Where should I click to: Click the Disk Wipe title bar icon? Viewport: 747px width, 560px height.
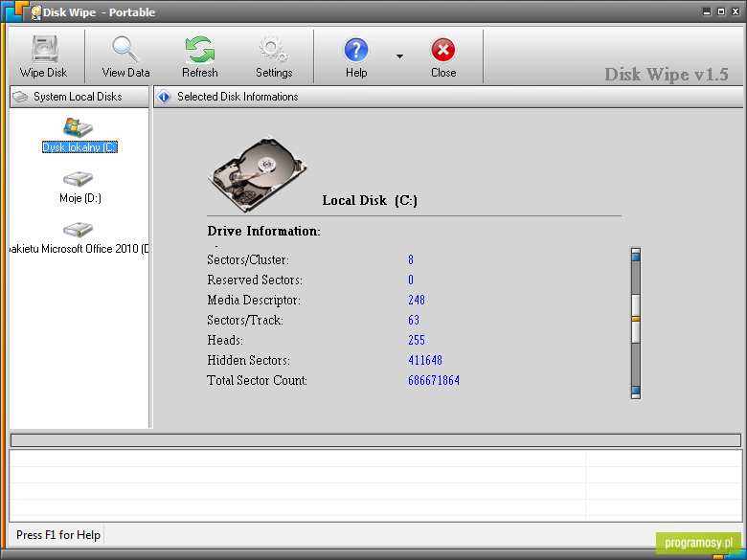coord(36,12)
